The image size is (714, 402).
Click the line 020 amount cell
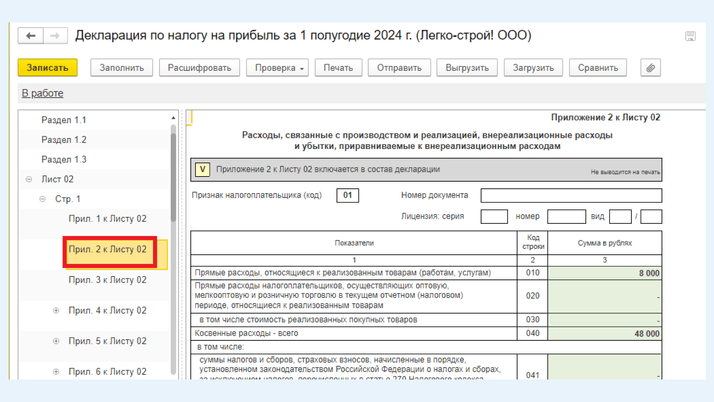click(x=605, y=296)
